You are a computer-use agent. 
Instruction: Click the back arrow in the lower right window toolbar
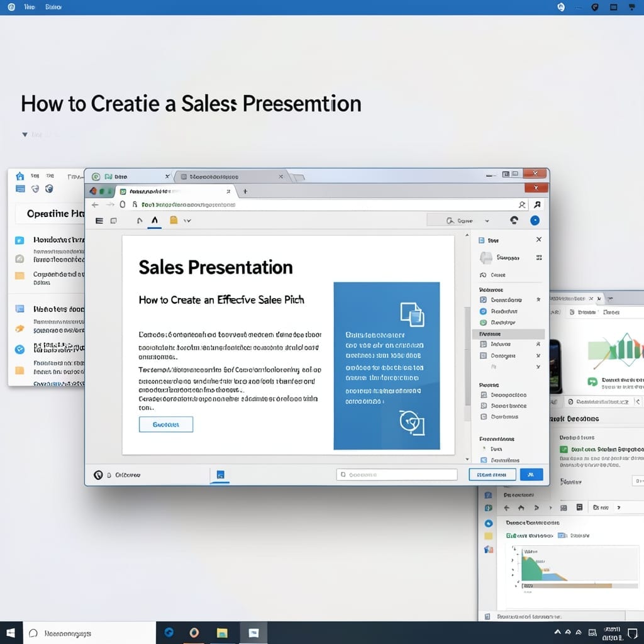coord(506,508)
